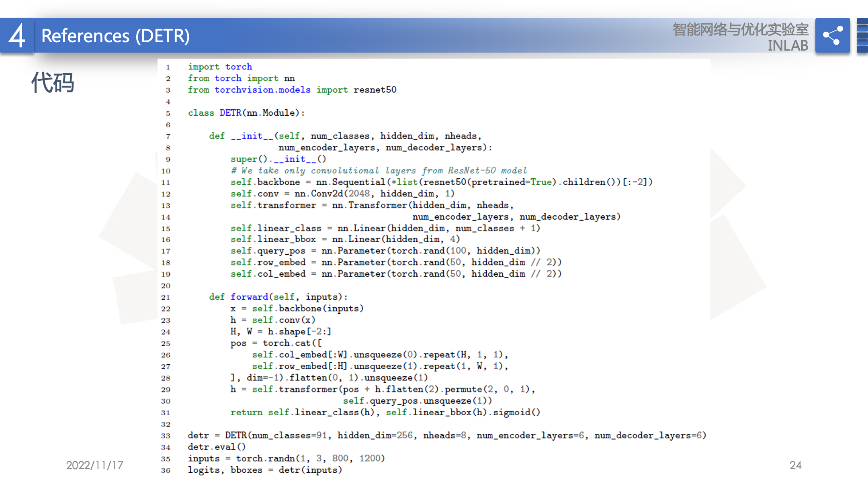Viewport: 868px width, 488px height.
Task: Click the ResNet-50 comment line
Action: tap(379, 171)
